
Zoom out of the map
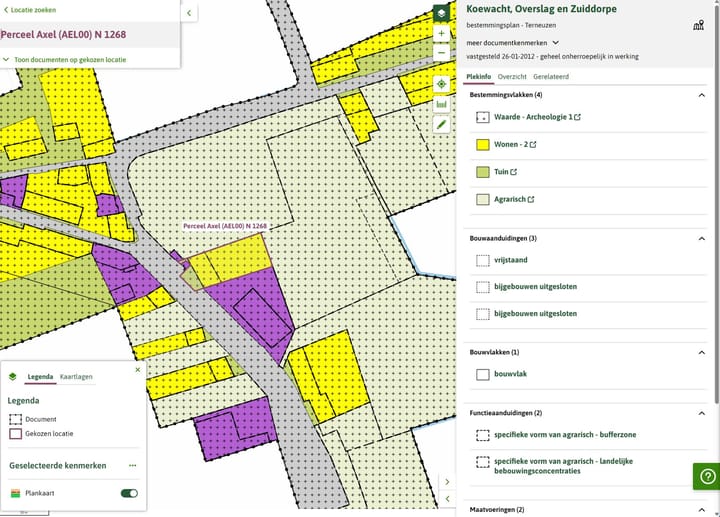pyautogui.click(x=441, y=52)
